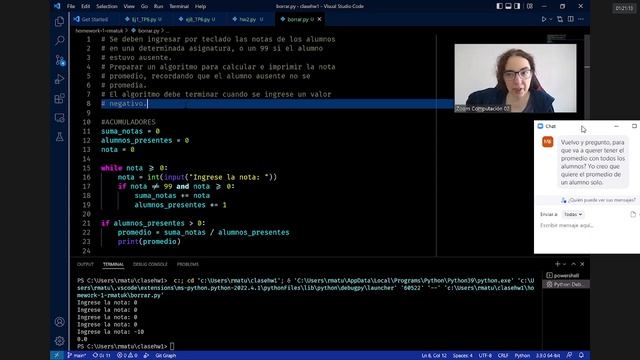Open the Manage gear icon
The height and width of the screenshot is (360, 640).
[x=60, y=341]
